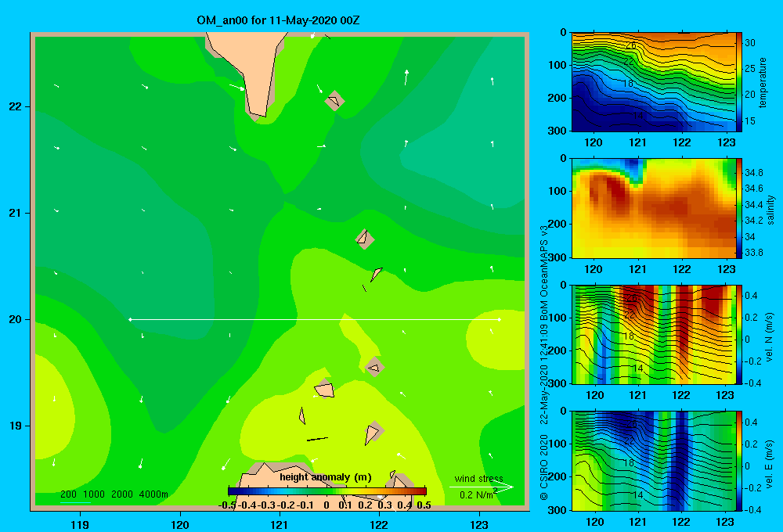Click the "33.8" tick on salinity colorbar
783x532 pixels.
pos(753,253)
